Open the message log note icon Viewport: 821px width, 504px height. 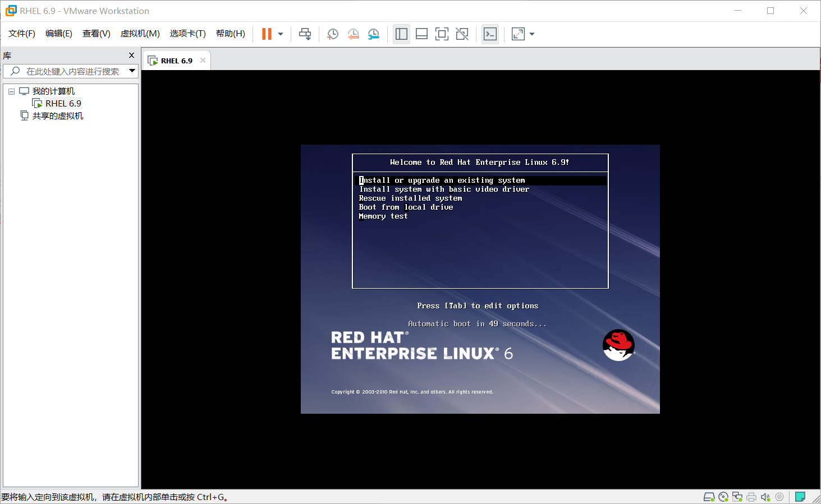coord(800,497)
